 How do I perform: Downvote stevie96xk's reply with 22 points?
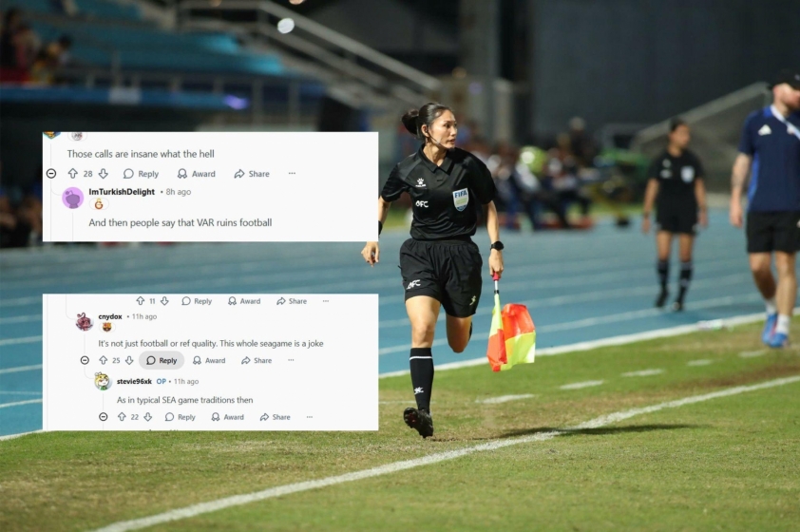click(x=148, y=417)
